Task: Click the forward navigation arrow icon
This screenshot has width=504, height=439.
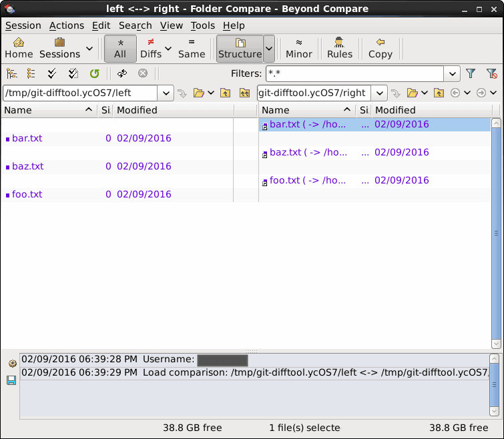Action: pyautogui.click(x=481, y=93)
